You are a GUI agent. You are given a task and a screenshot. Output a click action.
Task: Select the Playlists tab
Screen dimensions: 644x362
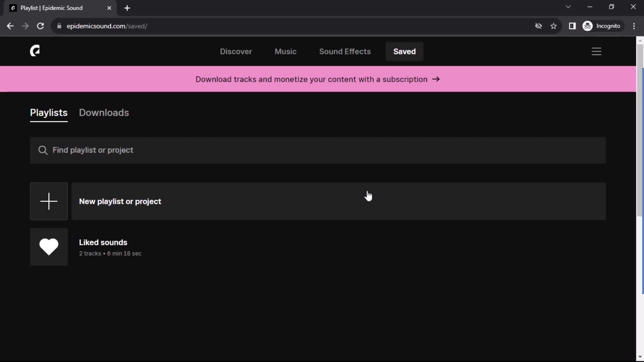(x=49, y=112)
